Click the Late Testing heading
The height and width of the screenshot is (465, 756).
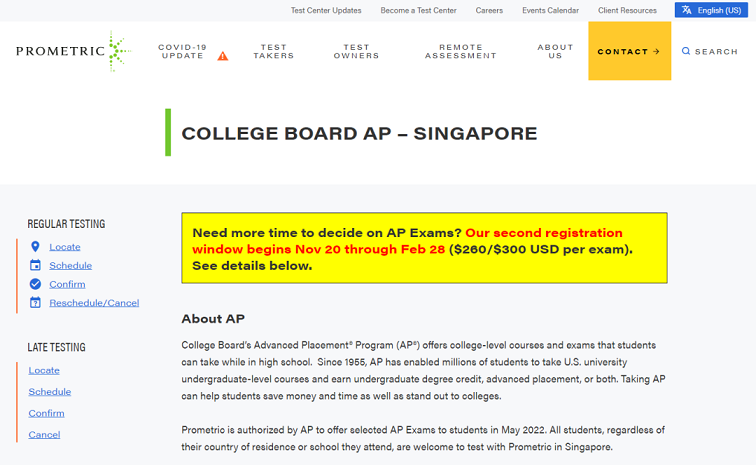pos(56,347)
